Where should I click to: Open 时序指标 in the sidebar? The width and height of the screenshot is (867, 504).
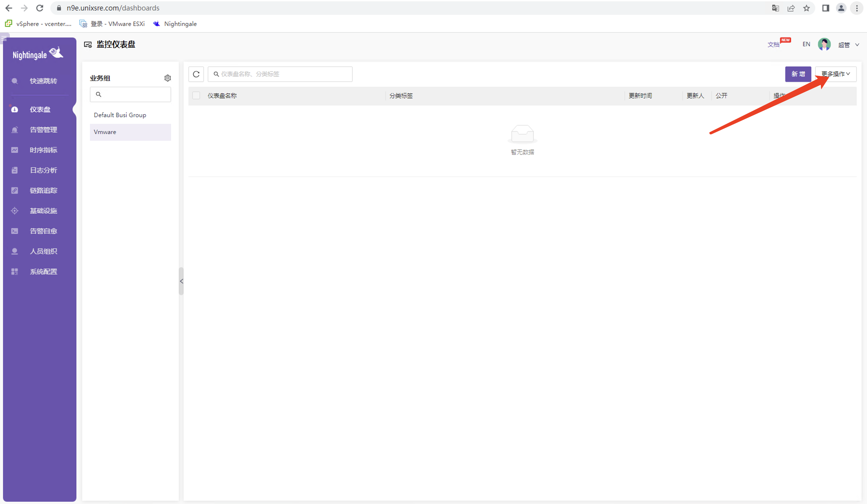click(x=40, y=150)
